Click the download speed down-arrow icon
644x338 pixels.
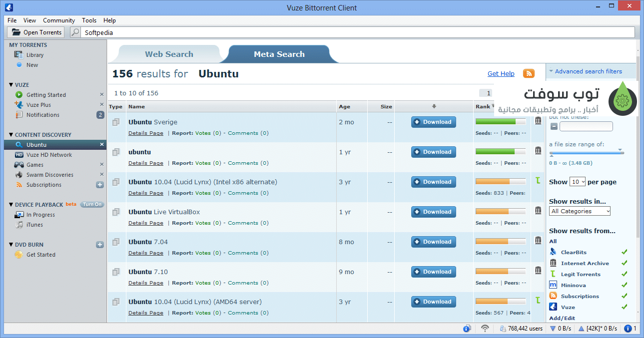pyautogui.click(x=553, y=329)
